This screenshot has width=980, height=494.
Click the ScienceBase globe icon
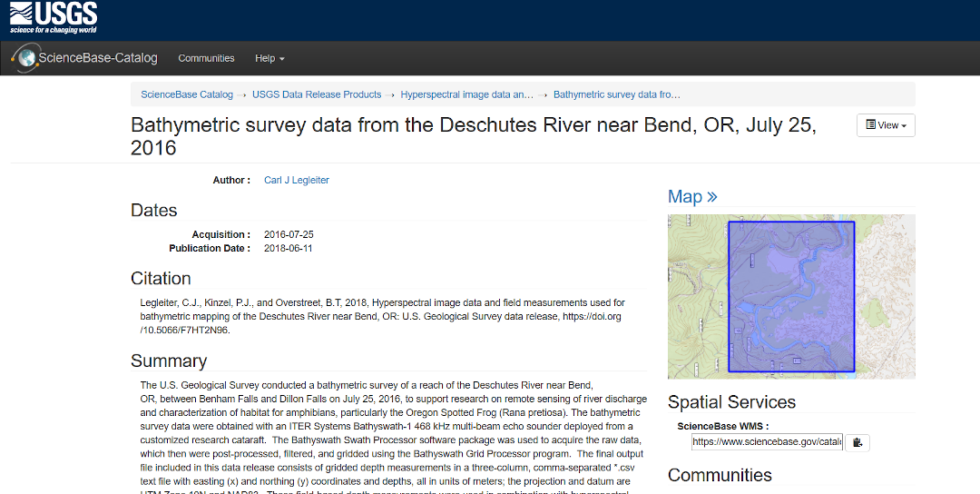(x=25, y=58)
